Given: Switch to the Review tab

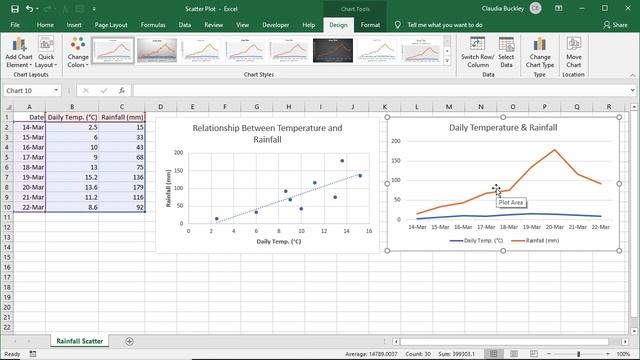Looking at the screenshot, I should coord(213,25).
